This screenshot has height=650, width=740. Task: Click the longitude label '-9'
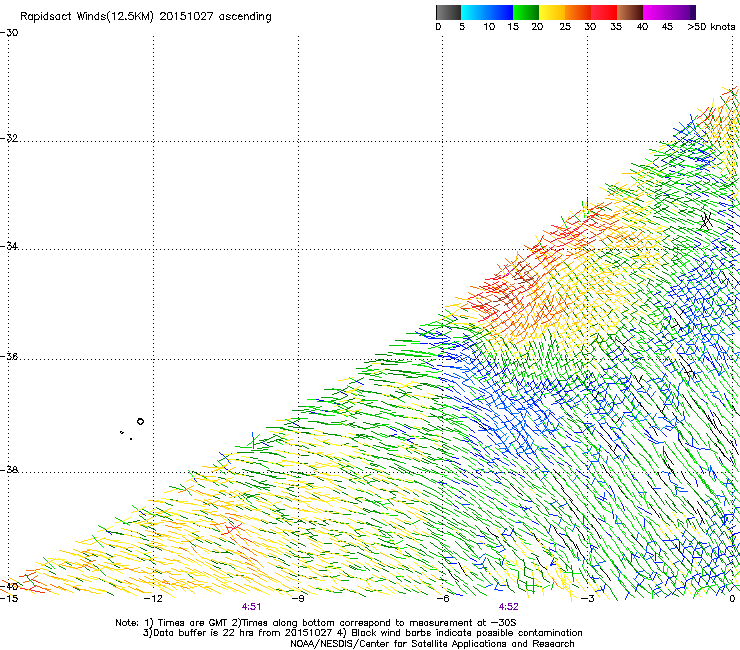click(298, 599)
